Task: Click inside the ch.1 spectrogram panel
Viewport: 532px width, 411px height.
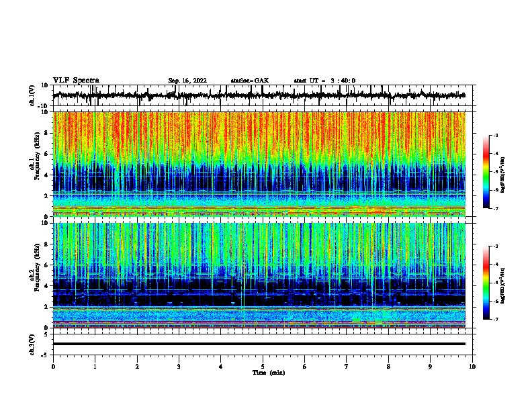Action: click(x=259, y=164)
